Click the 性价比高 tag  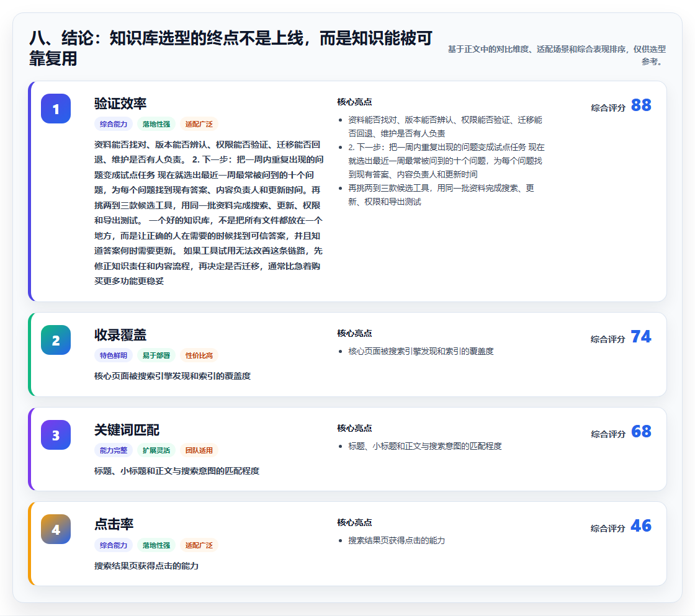tap(199, 355)
